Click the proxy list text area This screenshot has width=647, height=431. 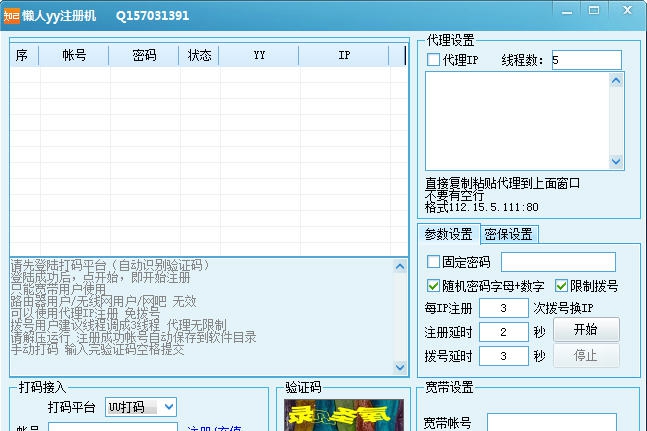coord(517,121)
